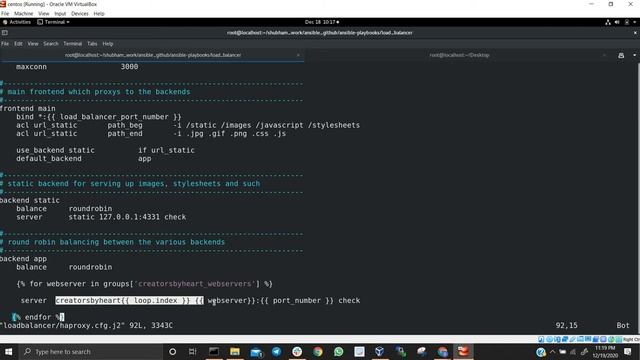Open the VirtualBox Manager taskbar icon

click(x=380, y=352)
